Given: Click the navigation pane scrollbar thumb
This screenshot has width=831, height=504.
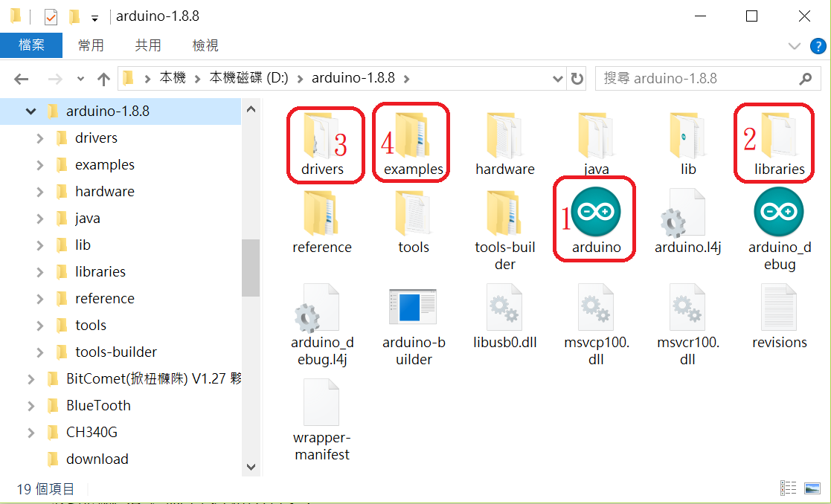Looking at the screenshot, I should coord(251,268).
